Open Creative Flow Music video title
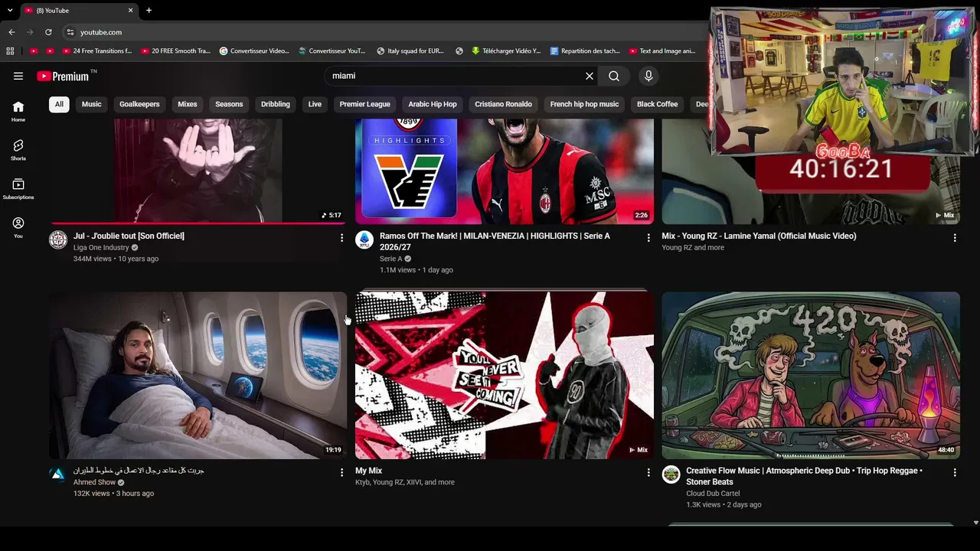 804,476
